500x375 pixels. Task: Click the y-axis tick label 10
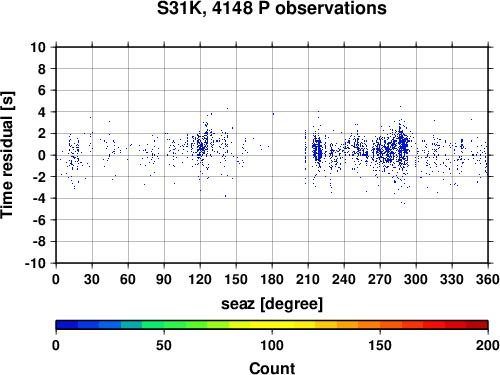coord(38,47)
